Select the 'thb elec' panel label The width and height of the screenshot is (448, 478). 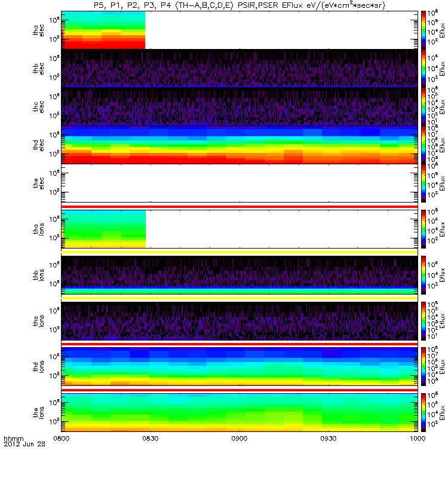coord(38,68)
